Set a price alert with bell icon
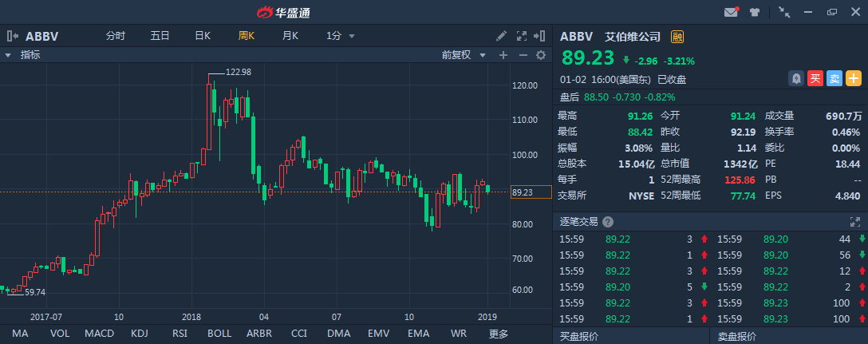The image size is (868, 344). 796,78
